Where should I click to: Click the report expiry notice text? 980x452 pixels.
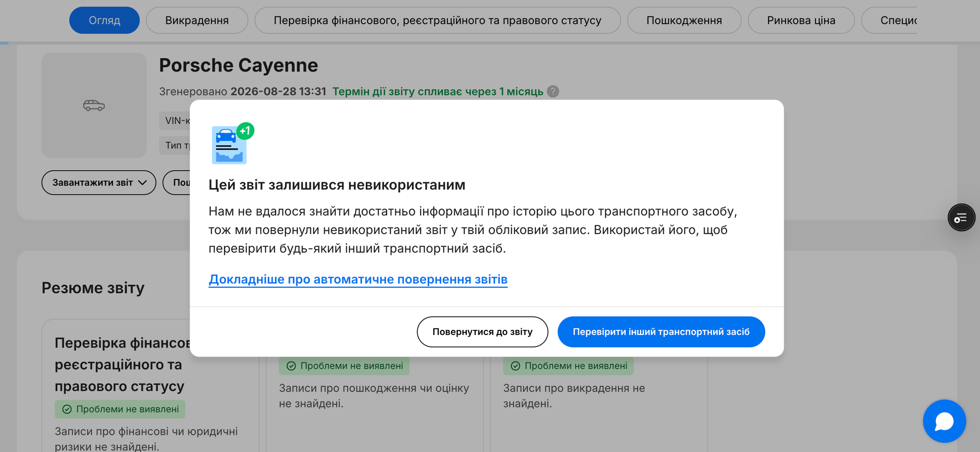click(438, 91)
